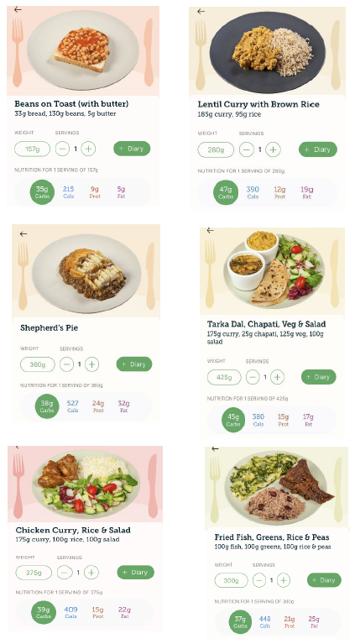Screen dimensions: 355x644
Task: Edit the 425g weight field
Action: tap(224, 377)
